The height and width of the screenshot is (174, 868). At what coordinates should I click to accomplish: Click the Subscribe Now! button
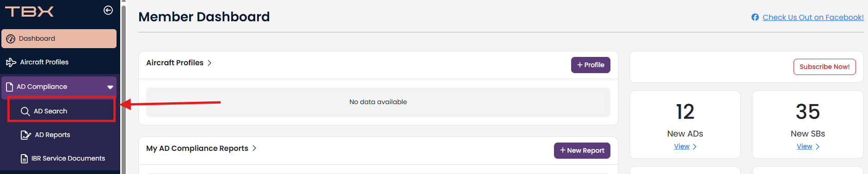[825, 67]
